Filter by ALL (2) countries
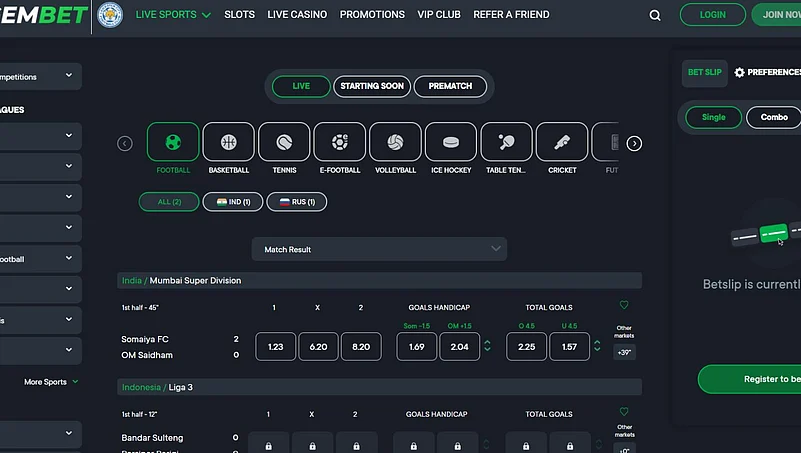The height and width of the screenshot is (453, 801). [x=169, y=202]
